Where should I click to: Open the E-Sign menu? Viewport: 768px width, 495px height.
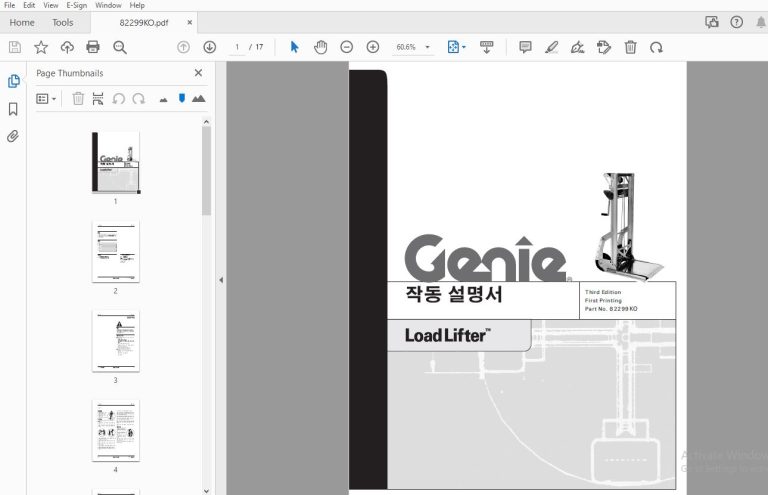pyautogui.click(x=76, y=5)
